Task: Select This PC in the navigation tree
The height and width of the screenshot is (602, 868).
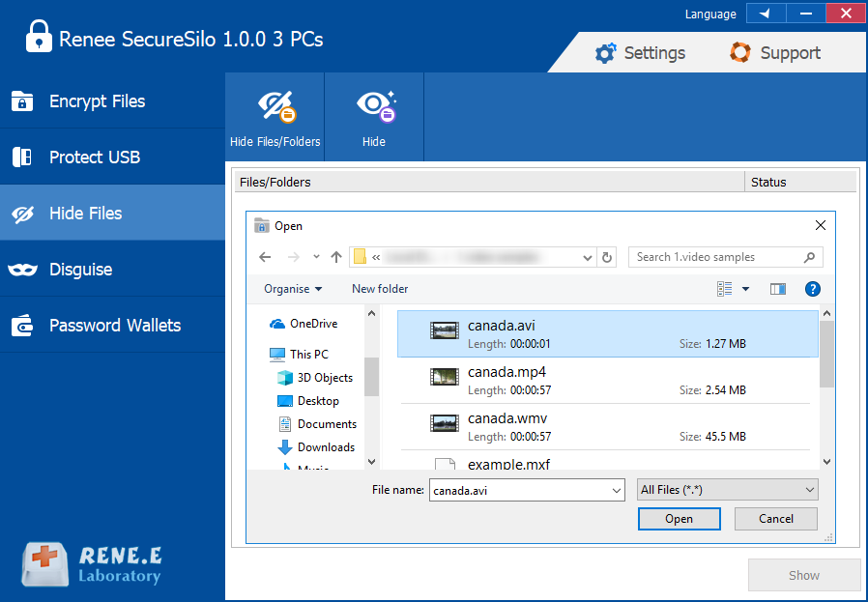Action: [299, 354]
